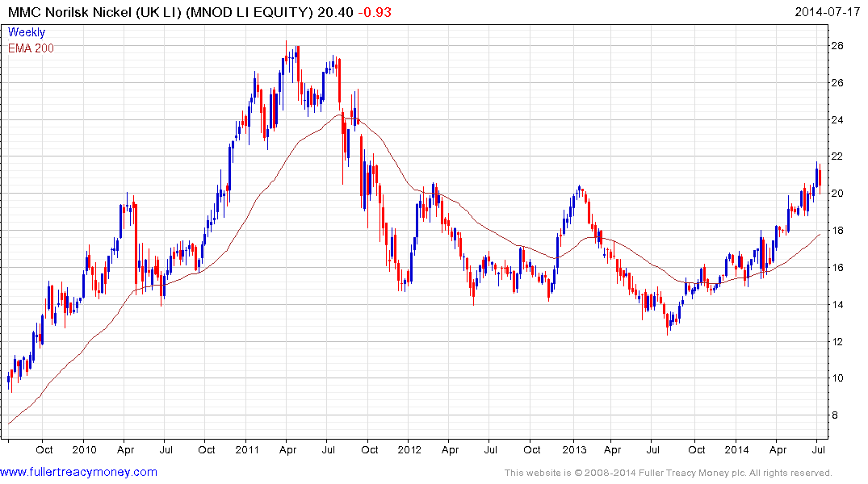Click the 2010 x-axis label

(84, 449)
